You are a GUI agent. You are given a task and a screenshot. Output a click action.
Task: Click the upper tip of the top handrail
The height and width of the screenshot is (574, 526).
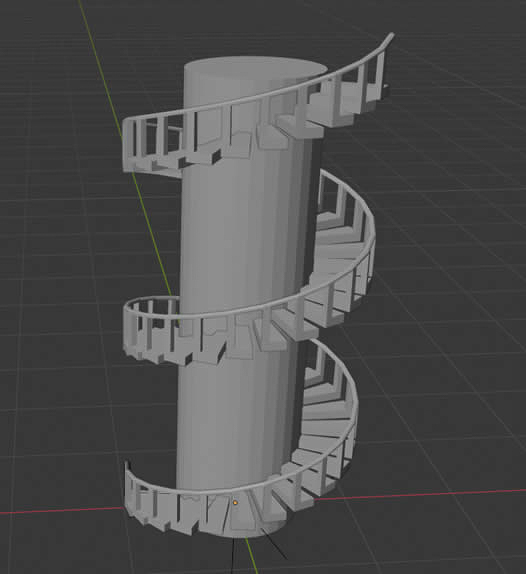[x=391, y=36]
